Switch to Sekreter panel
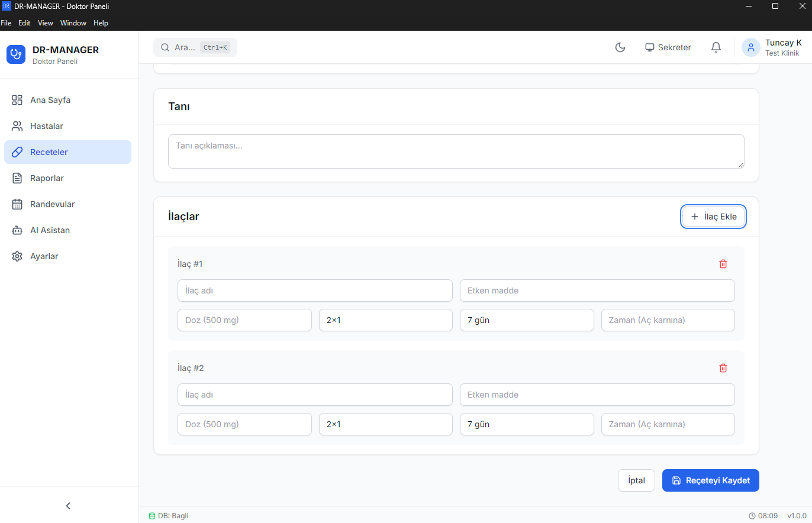The image size is (812, 523). [668, 47]
